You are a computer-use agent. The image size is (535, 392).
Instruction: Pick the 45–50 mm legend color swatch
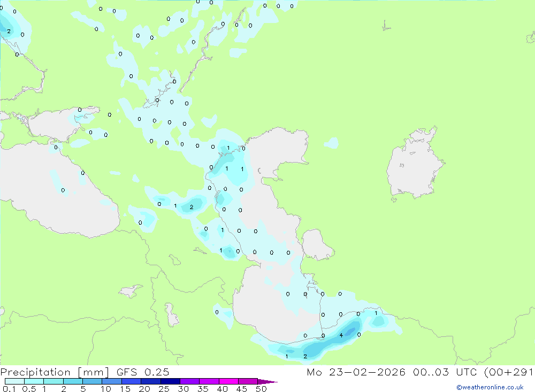[x=248, y=381]
